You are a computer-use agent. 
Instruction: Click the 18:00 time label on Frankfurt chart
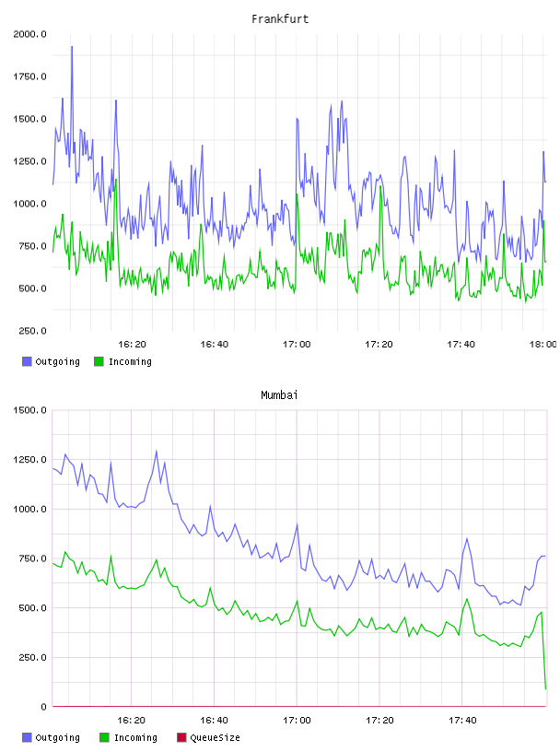542,345
